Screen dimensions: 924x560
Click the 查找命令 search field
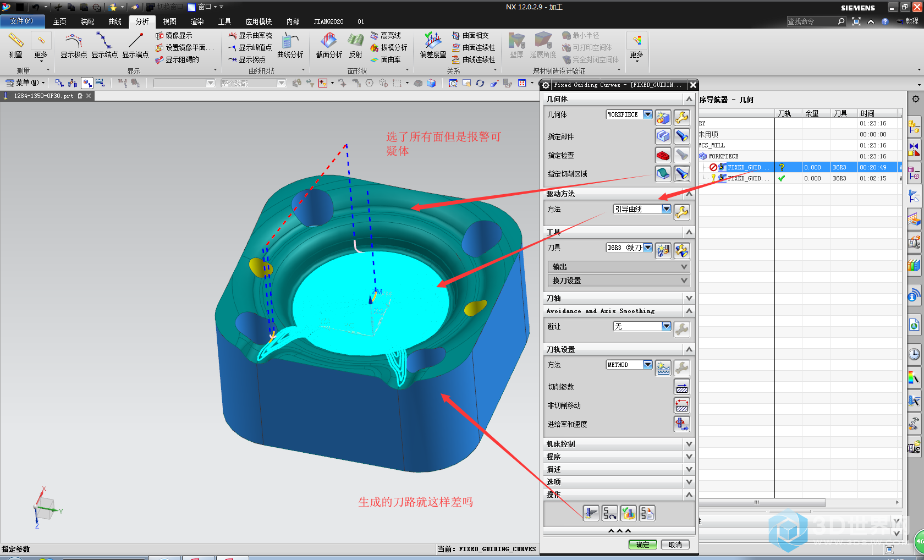[812, 21]
